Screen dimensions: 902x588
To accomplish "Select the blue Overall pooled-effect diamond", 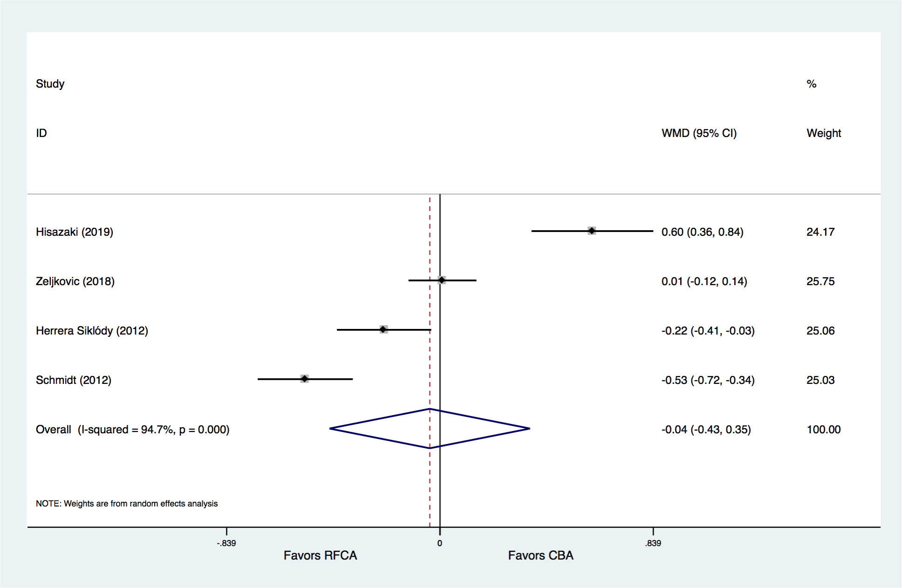I will [x=430, y=429].
